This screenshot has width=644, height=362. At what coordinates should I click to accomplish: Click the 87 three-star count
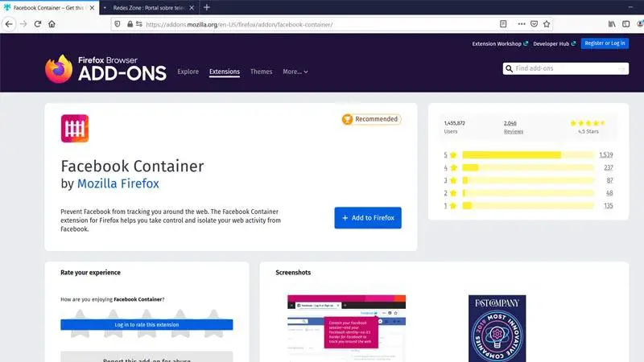(x=609, y=180)
